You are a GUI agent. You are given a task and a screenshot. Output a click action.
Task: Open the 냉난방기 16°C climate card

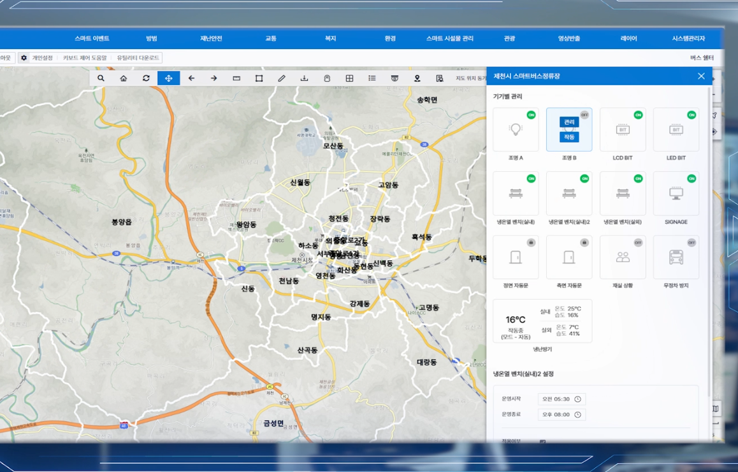coord(542,321)
